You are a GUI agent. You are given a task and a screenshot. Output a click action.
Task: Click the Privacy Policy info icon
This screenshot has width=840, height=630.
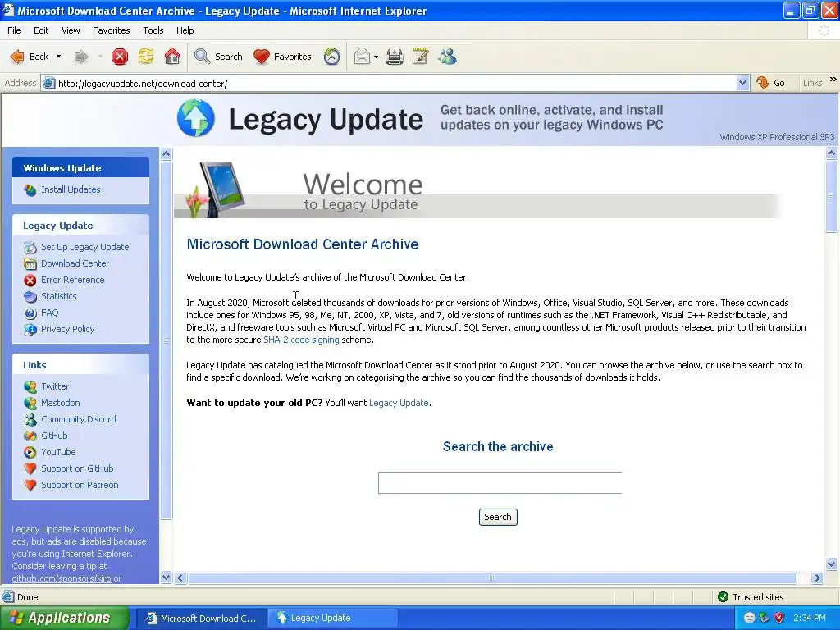pyautogui.click(x=30, y=330)
